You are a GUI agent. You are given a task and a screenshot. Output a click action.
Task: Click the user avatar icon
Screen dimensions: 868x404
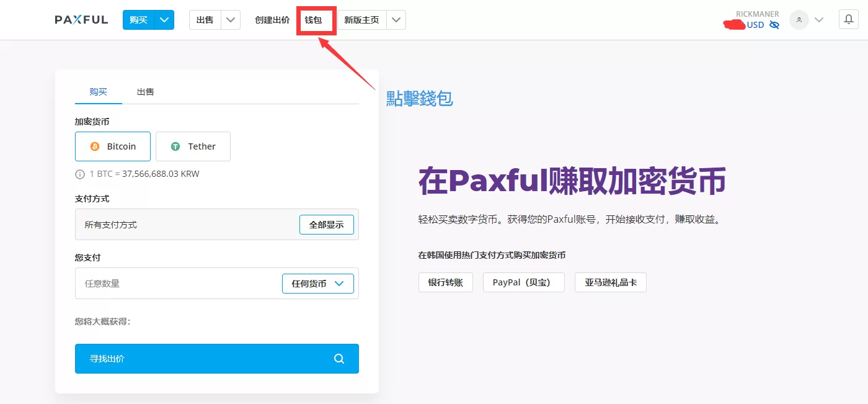point(799,20)
